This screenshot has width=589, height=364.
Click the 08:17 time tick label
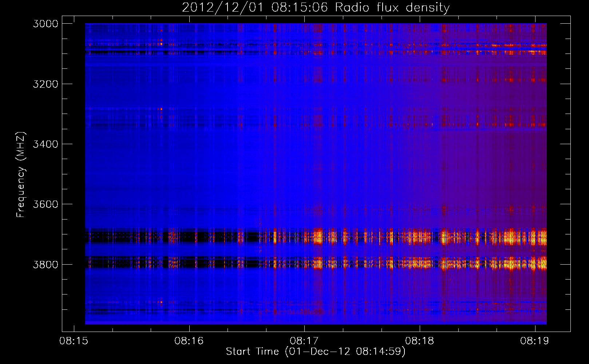[304, 341]
